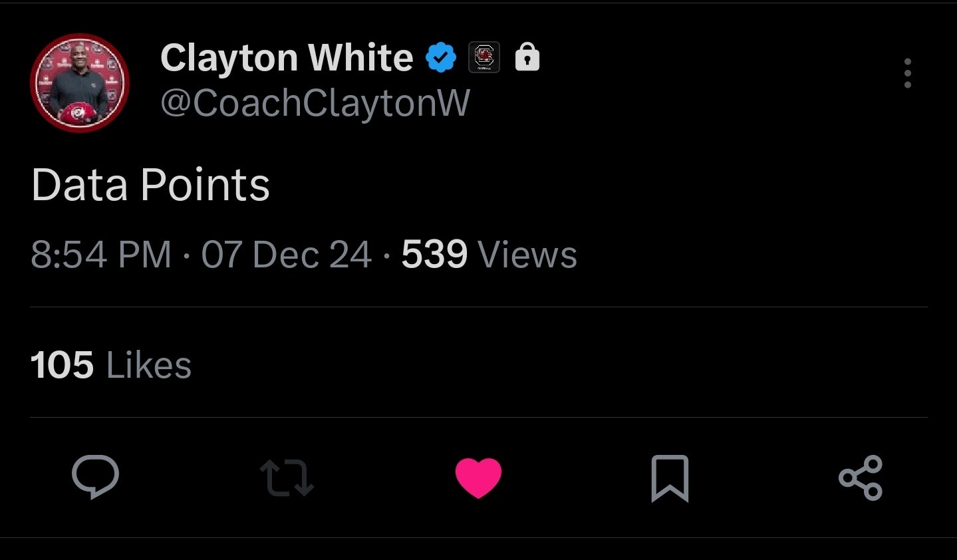This screenshot has width=957, height=560.
Task: Click the tweet timestamp 8:54 PM
Action: pyautogui.click(x=101, y=253)
